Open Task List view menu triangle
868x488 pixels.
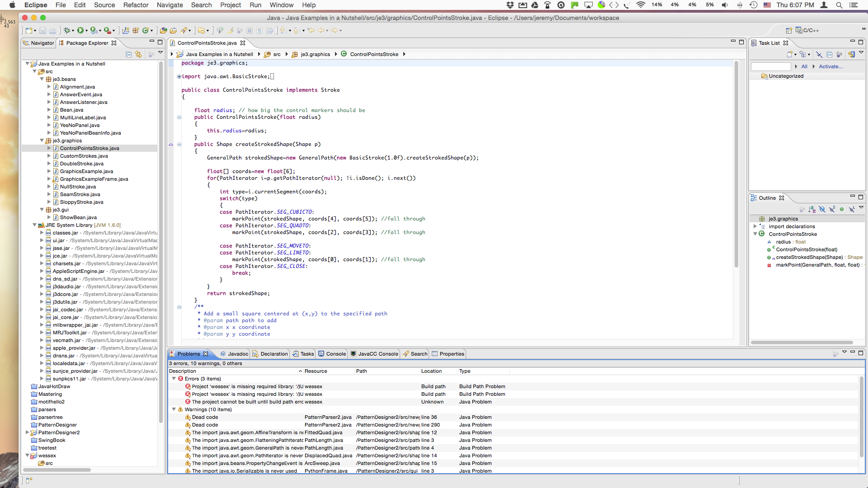861,52
